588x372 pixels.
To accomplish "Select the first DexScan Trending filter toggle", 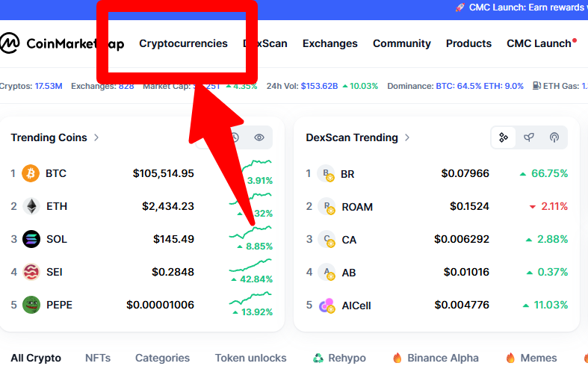I will click(x=504, y=137).
